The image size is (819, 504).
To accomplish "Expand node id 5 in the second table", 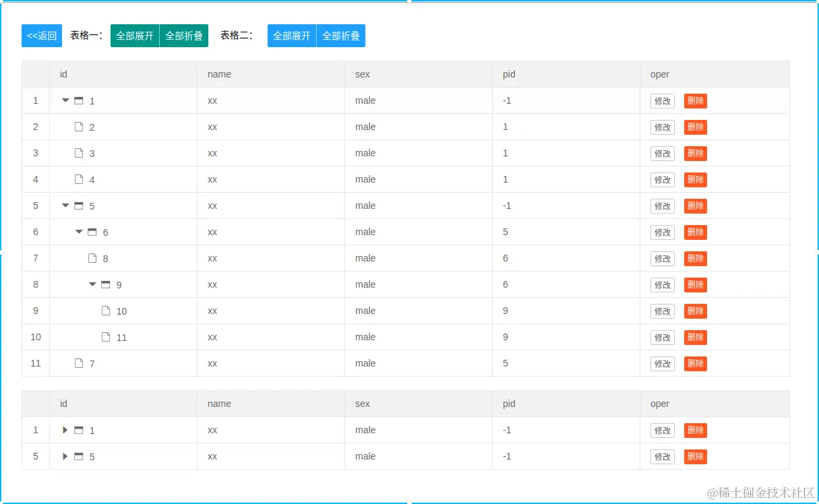I will [65, 456].
